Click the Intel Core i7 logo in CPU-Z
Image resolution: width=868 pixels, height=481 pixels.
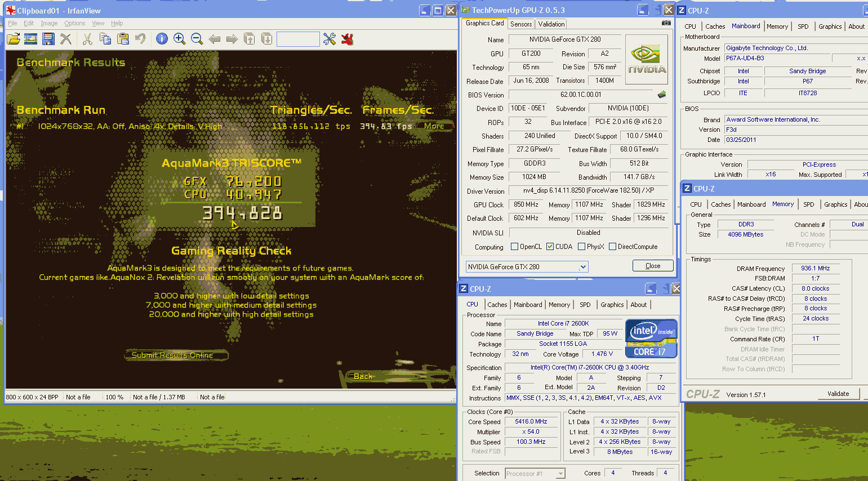[x=651, y=339]
